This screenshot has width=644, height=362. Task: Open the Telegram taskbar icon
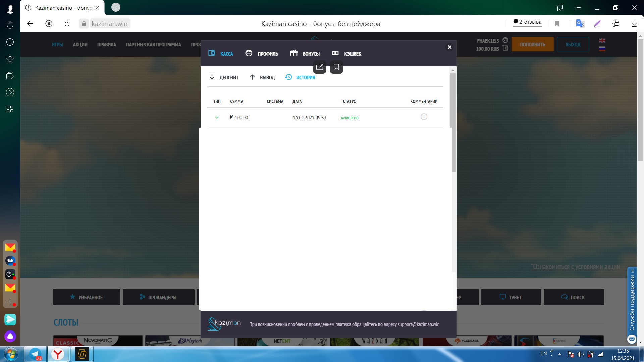(35, 354)
